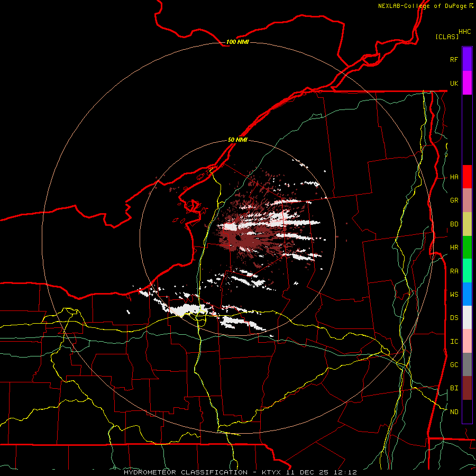Pick the HR green legend swatch

[467, 247]
